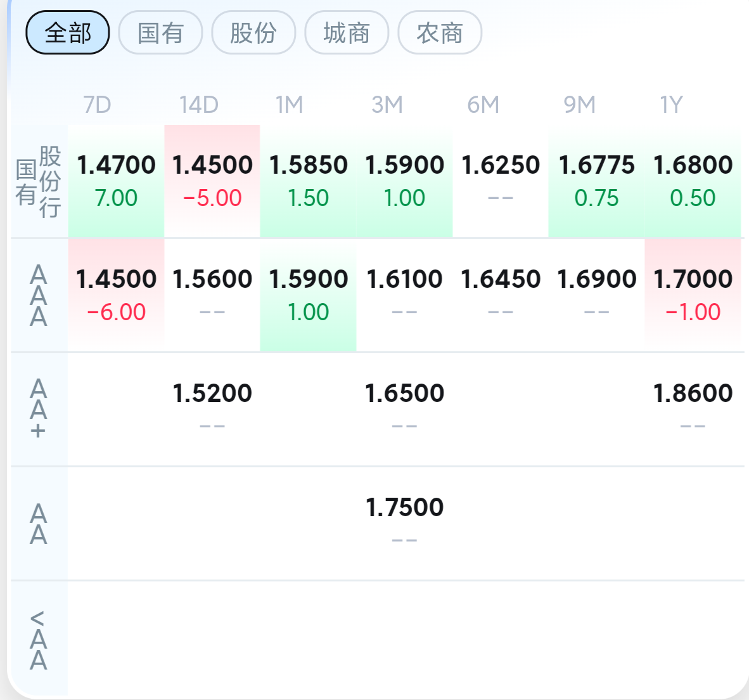This screenshot has height=700, width=749.
Task: Select the 全部 filter tab
Action: (67, 32)
